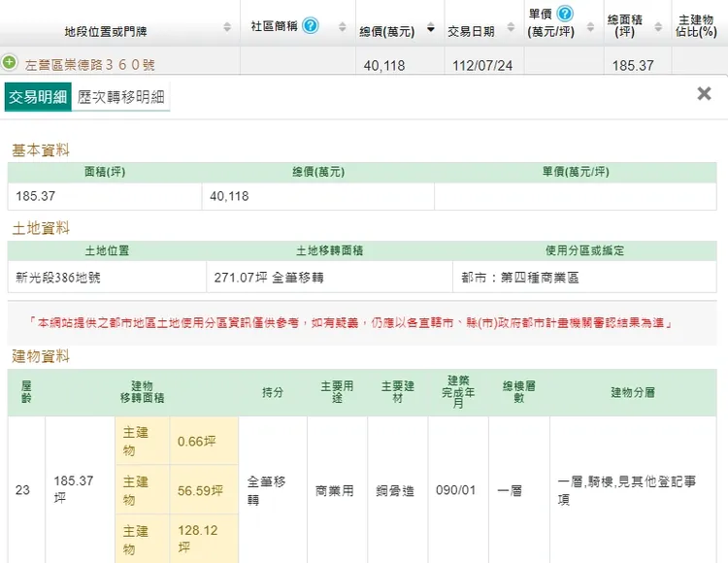Image resolution: width=728 pixels, height=563 pixels.
Task: Sort by 總面積(坪) column arrows
Action: (x=658, y=27)
